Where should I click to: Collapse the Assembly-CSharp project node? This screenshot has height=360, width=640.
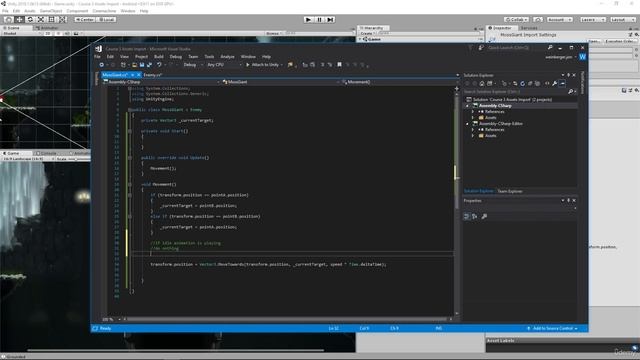468,106
